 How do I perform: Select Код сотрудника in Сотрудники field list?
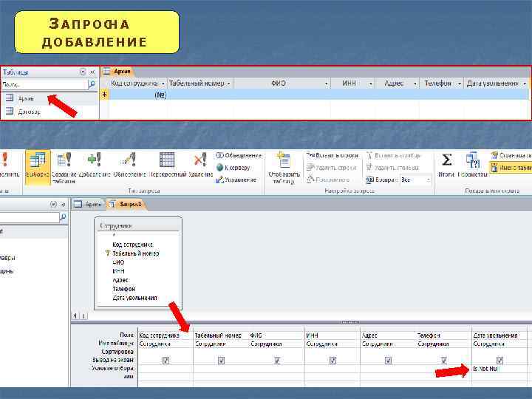[133, 245]
